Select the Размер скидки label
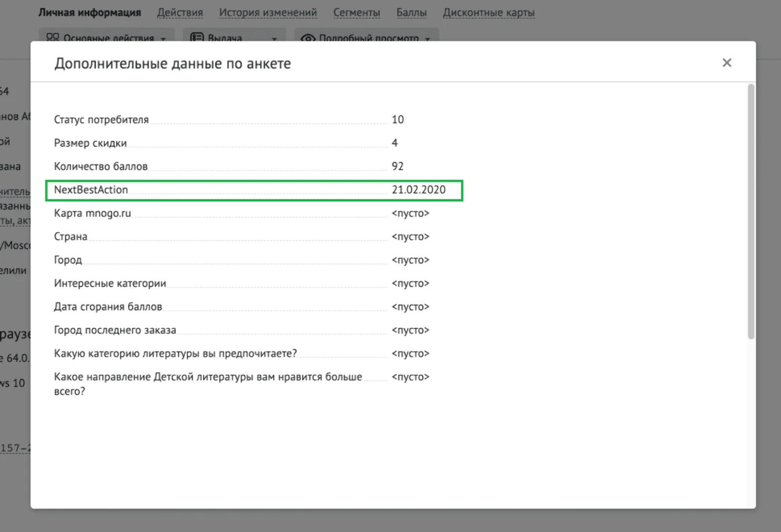This screenshot has height=532, width=781. (90, 143)
